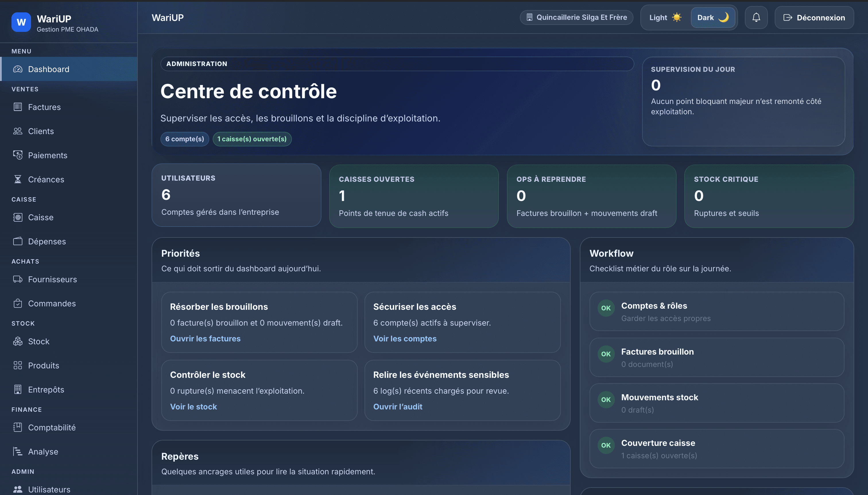Click the Utilisateurs stat card
868x495 pixels.
pos(237,195)
